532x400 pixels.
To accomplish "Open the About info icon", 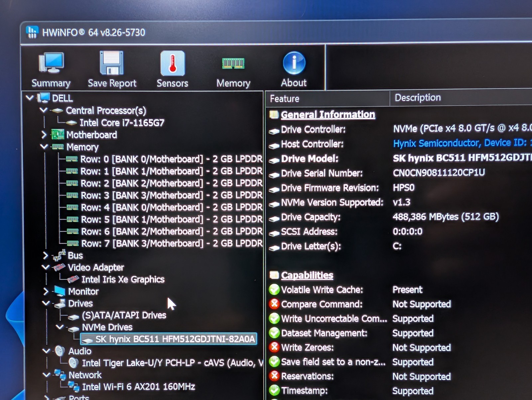I will [x=294, y=63].
